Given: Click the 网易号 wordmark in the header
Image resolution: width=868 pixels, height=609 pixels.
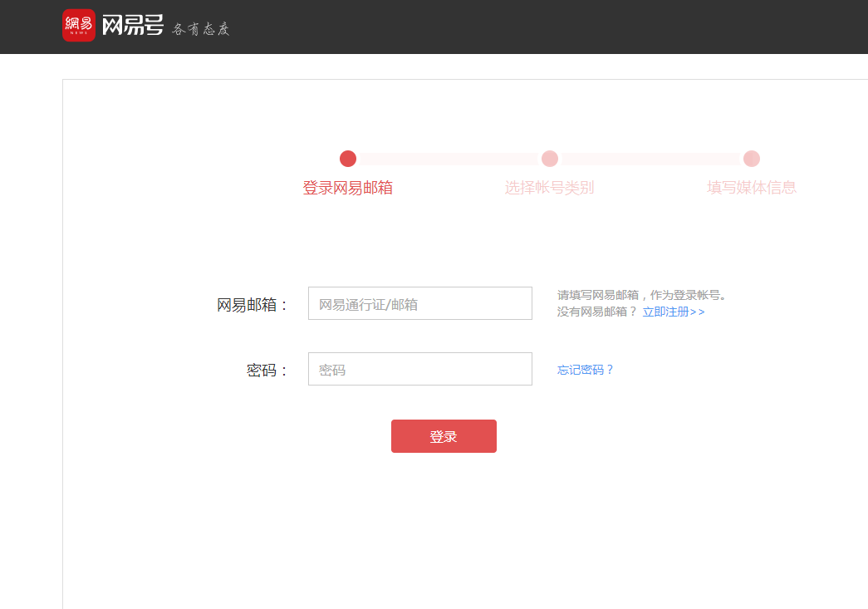Looking at the screenshot, I should coord(133,26).
